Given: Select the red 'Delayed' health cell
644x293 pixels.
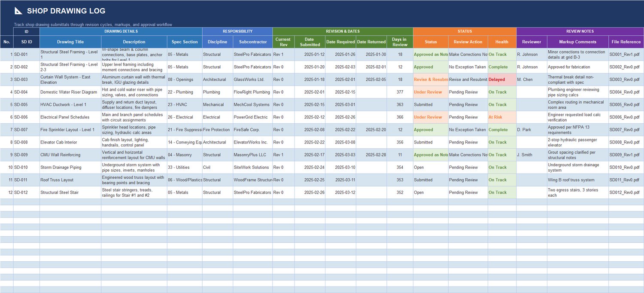Looking at the screenshot, I should (x=502, y=79).
